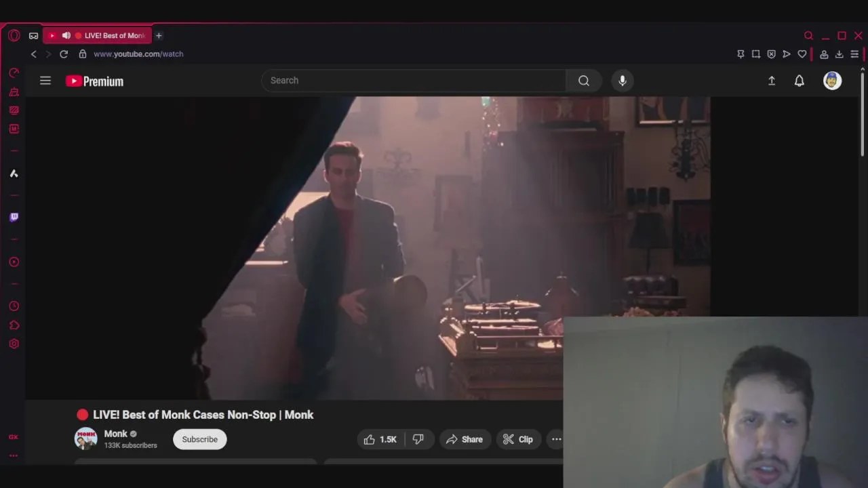Image resolution: width=868 pixels, height=488 pixels.
Task: Like the video with 1.5K likes
Action: 380,439
